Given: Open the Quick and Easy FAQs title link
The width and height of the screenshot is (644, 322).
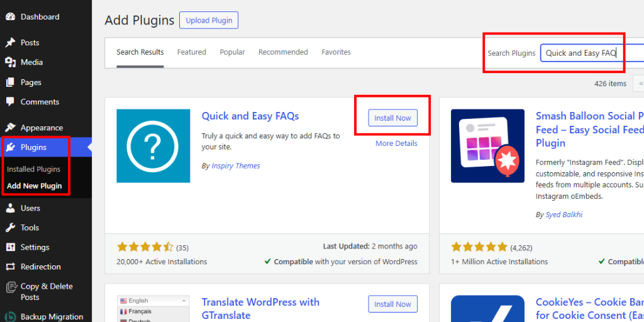Looking at the screenshot, I should coord(250,116).
